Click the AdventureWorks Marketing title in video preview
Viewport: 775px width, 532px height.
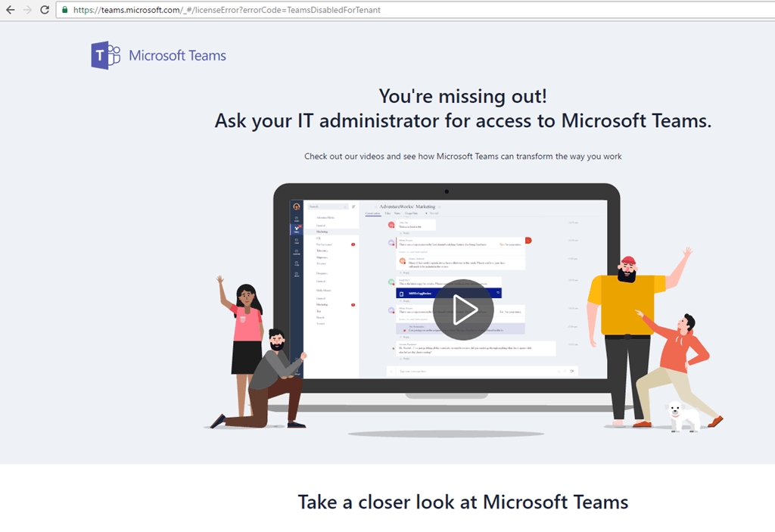409,206
